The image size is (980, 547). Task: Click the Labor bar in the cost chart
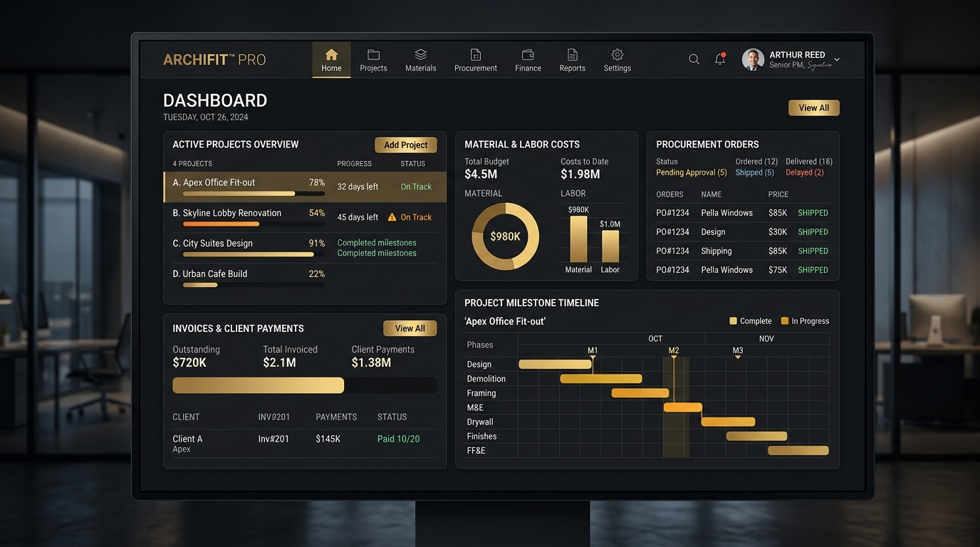pos(610,246)
